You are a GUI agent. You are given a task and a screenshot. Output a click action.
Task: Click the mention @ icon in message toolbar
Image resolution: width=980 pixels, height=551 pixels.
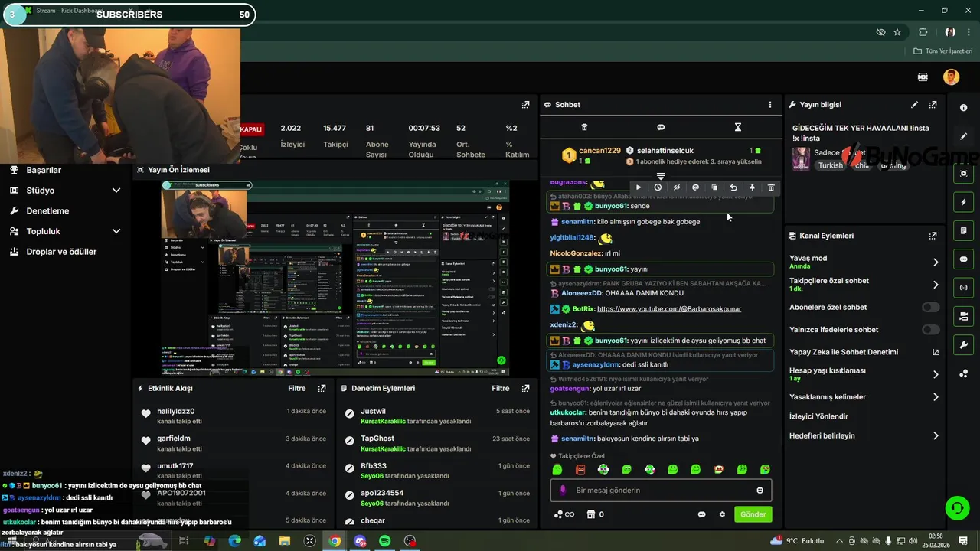point(695,187)
